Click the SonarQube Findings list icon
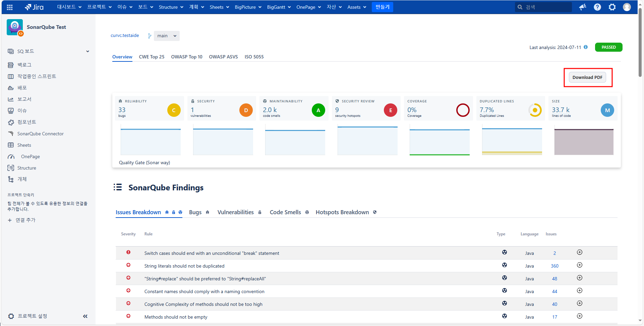The image size is (644, 326). click(118, 187)
